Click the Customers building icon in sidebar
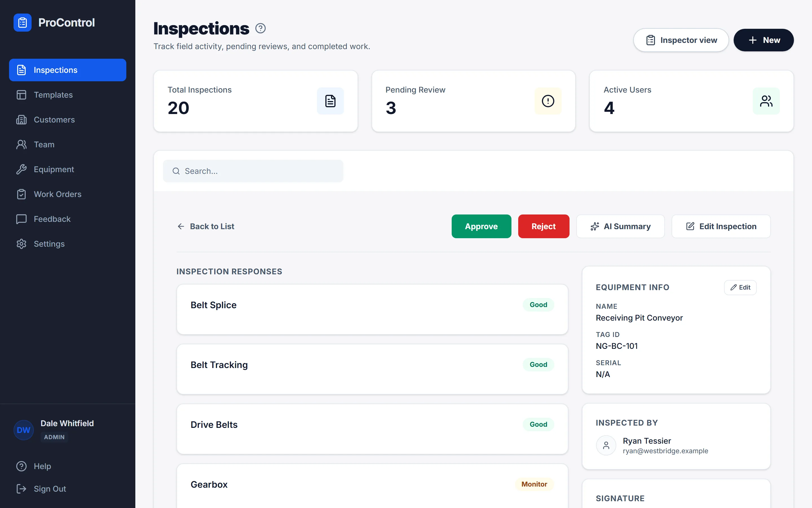The image size is (812, 508). [21, 120]
